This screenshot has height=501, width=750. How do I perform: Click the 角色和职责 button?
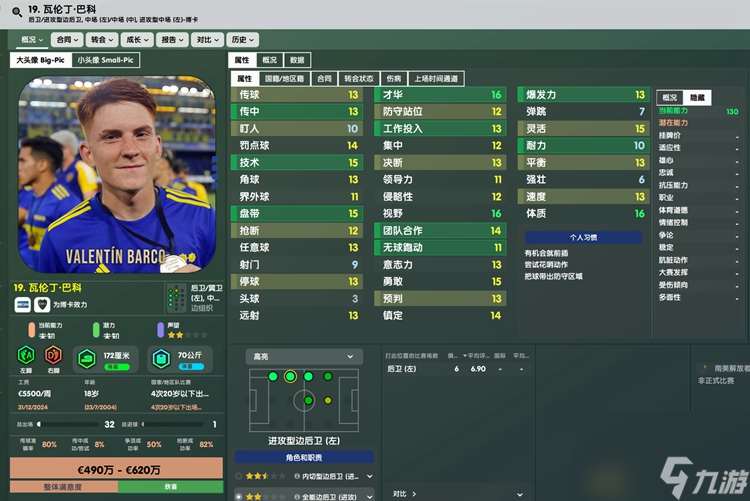click(x=304, y=457)
